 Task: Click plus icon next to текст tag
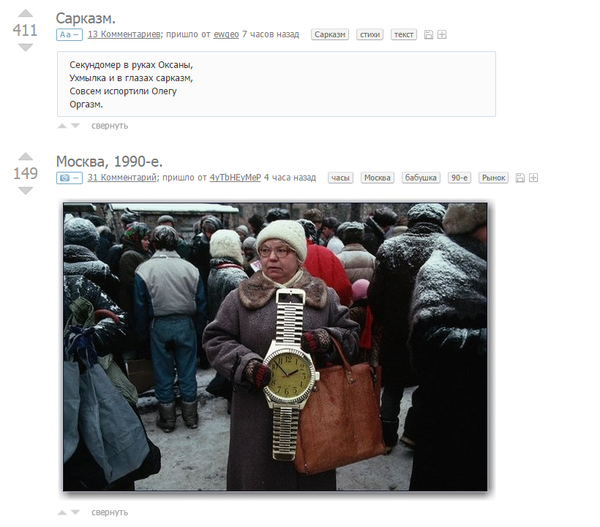pyautogui.click(x=442, y=34)
